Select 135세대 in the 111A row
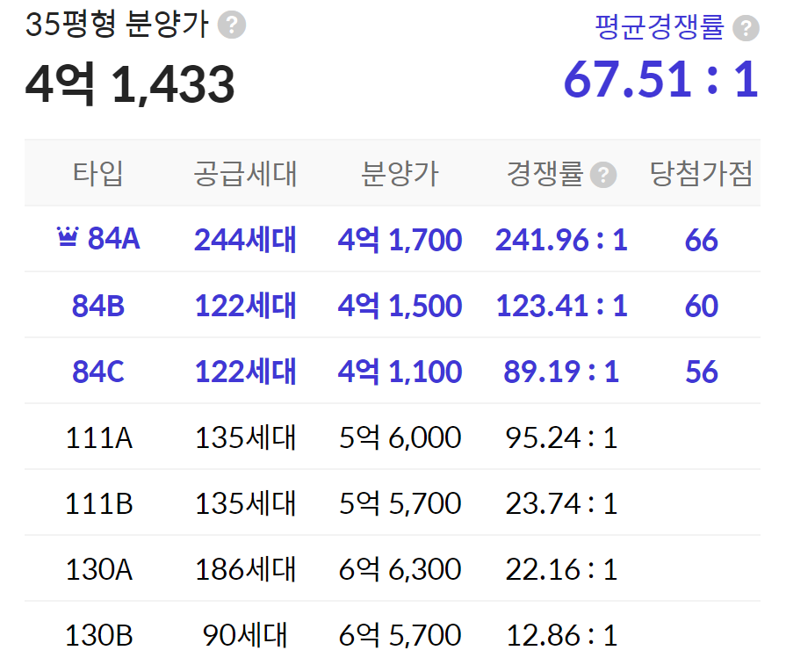This screenshot has height=672, width=786. coord(245,437)
